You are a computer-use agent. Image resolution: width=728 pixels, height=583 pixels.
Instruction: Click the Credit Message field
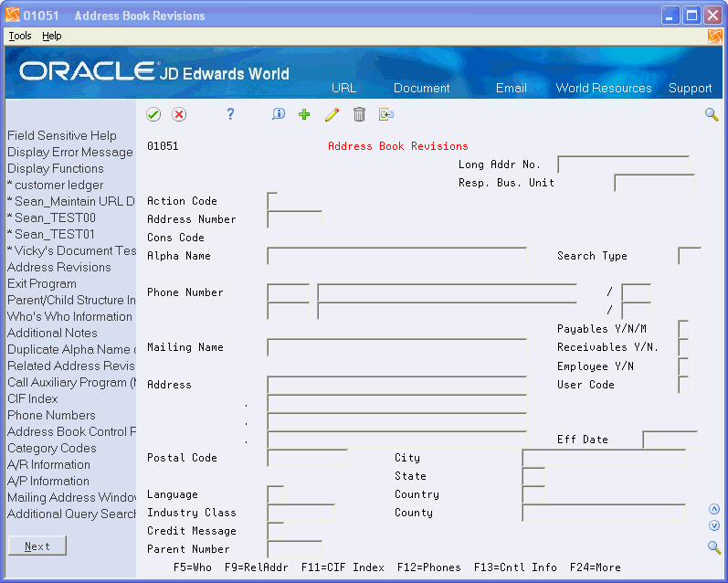(275, 531)
